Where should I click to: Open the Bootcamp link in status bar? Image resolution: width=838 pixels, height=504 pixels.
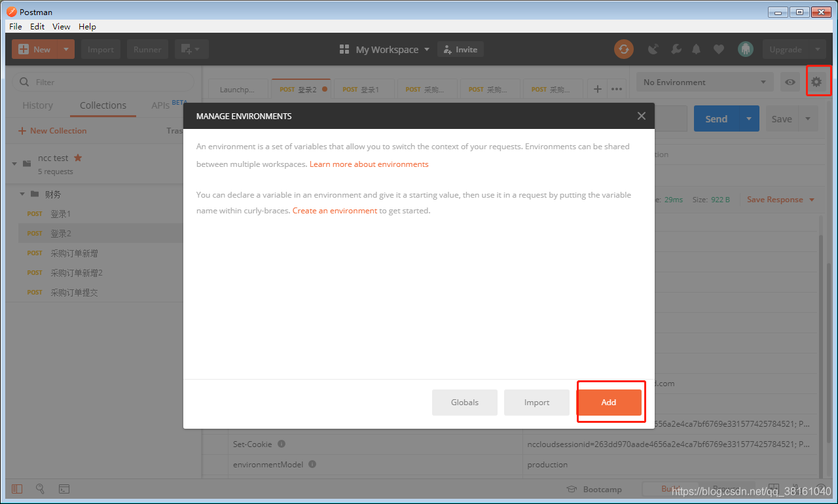pos(594,489)
